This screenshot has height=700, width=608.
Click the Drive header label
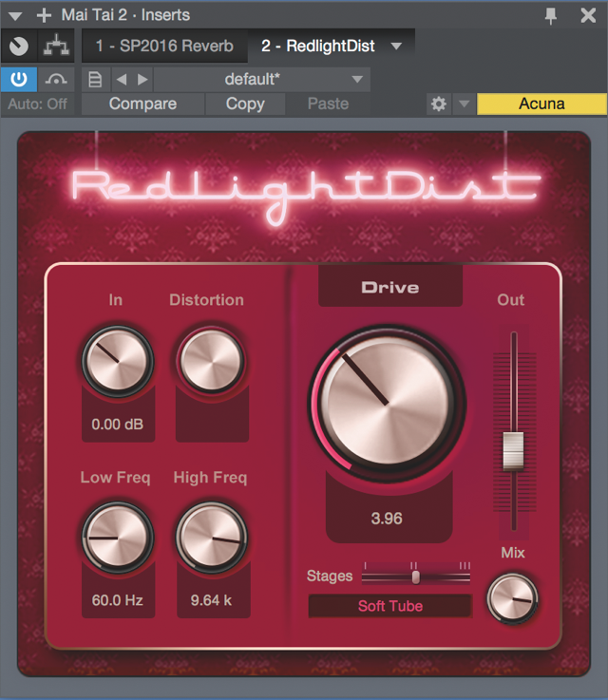[x=390, y=288]
